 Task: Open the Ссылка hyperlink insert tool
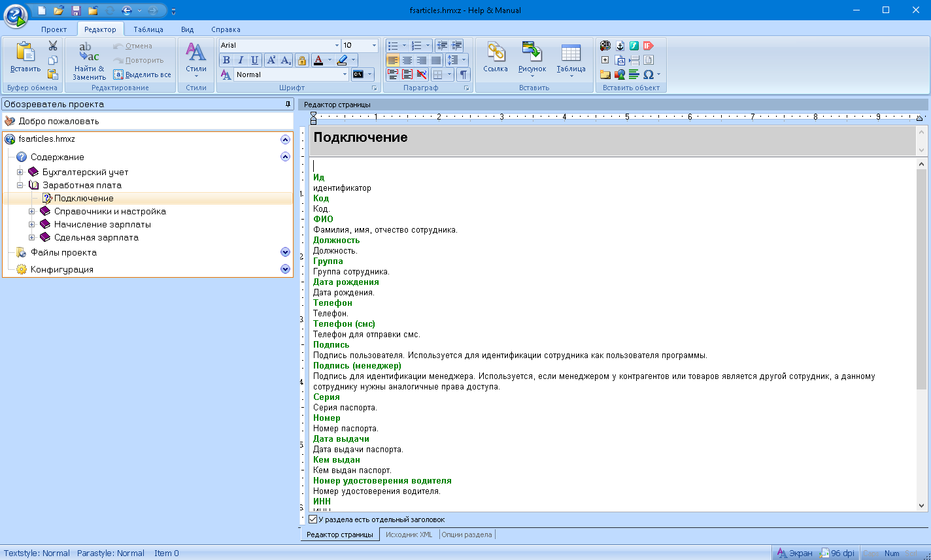[x=496, y=58]
